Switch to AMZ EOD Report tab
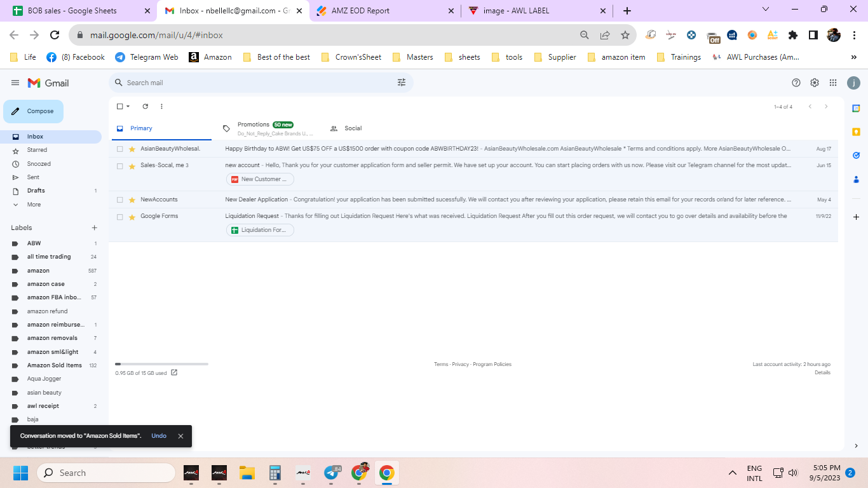Viewport: 868px width, 488px height. [x=384, y=11]
